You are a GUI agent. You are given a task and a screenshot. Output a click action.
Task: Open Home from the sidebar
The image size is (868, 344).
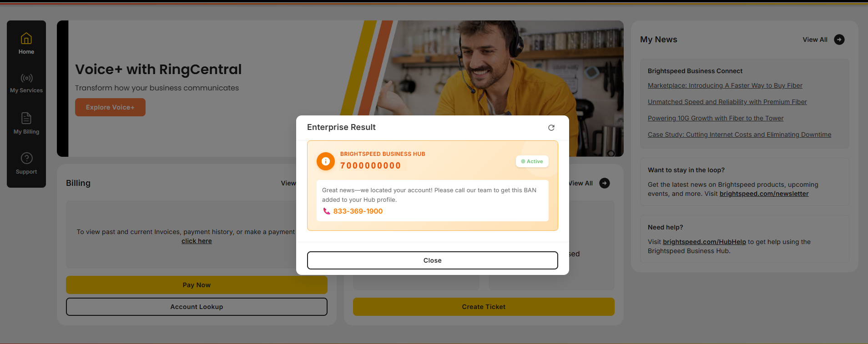(26, 44)
